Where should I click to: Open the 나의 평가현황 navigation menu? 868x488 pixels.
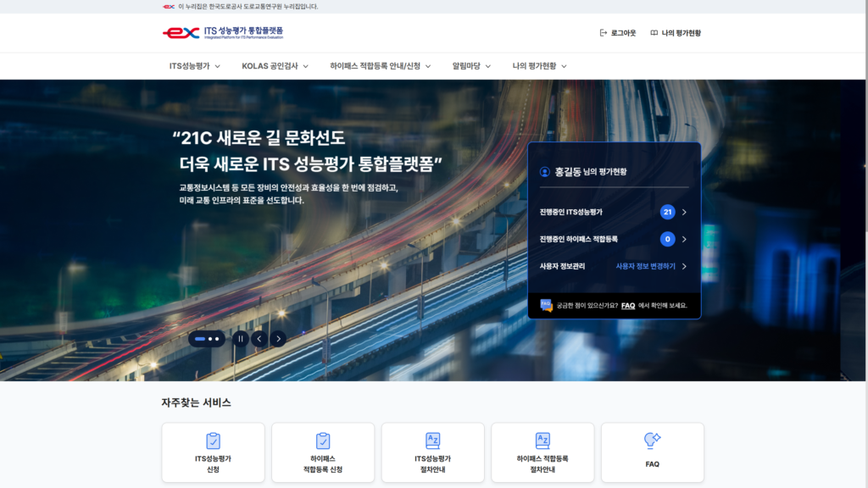tap(539, 66)
